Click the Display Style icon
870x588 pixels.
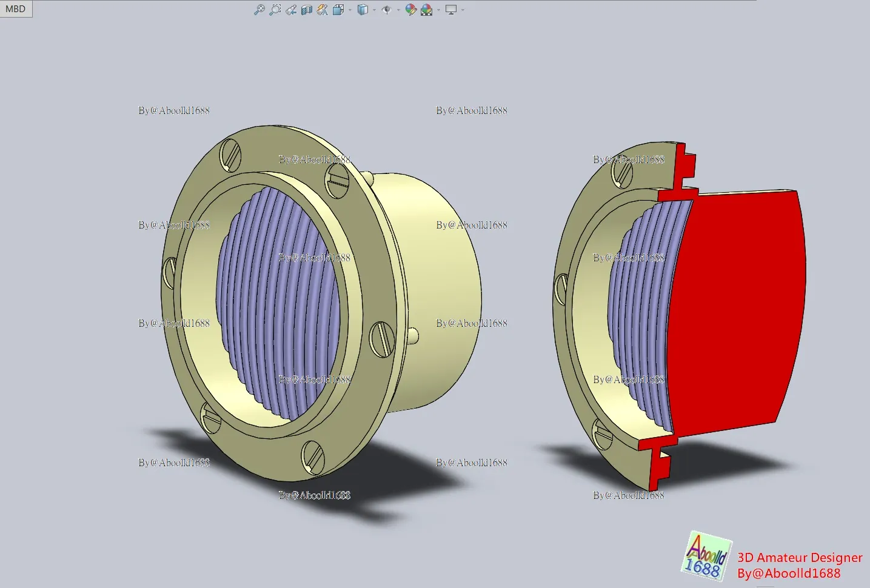pyautogui.click(x=363, y=10)
